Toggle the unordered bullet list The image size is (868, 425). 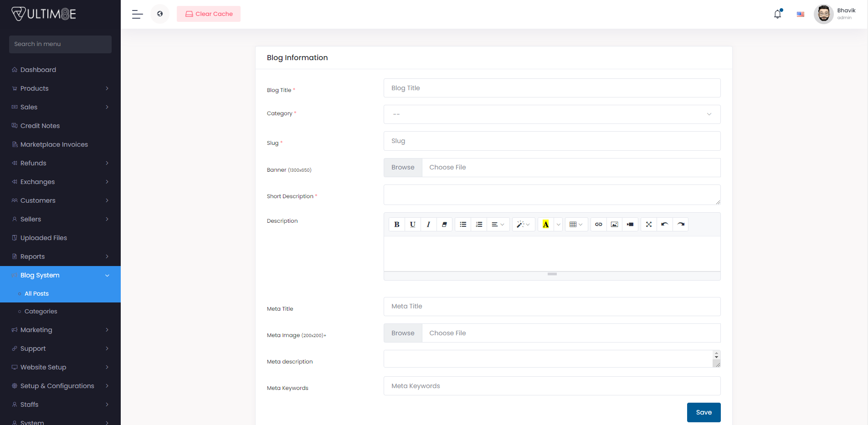coord(463,225)
